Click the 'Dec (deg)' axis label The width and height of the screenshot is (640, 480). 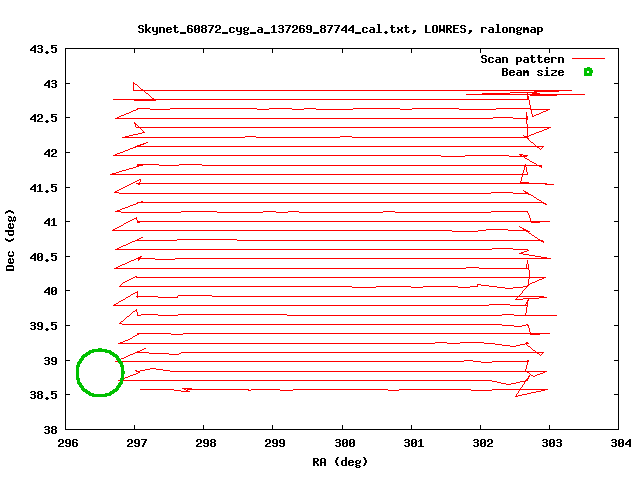point(10,240)
